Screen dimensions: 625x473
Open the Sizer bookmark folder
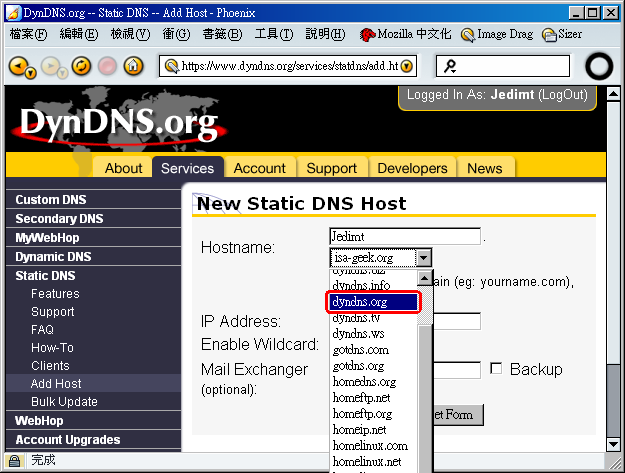562,35
